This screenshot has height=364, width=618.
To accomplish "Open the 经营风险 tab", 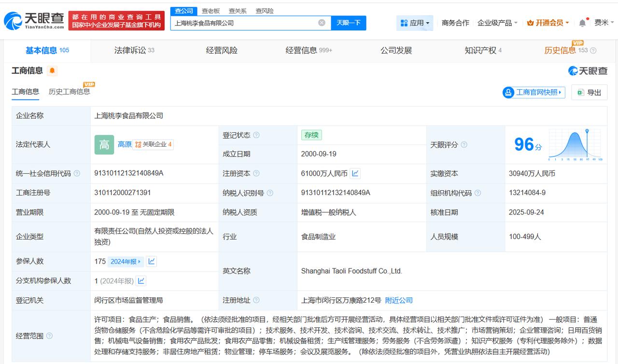I will point(222,50).
